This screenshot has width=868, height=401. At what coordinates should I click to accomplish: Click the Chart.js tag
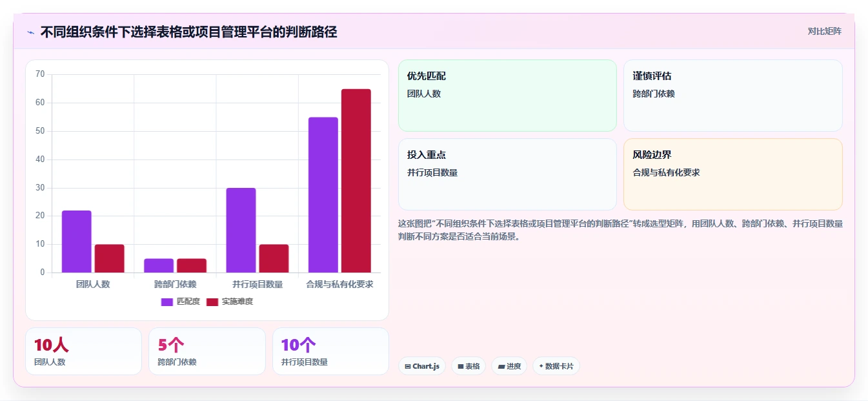(422, 366)
